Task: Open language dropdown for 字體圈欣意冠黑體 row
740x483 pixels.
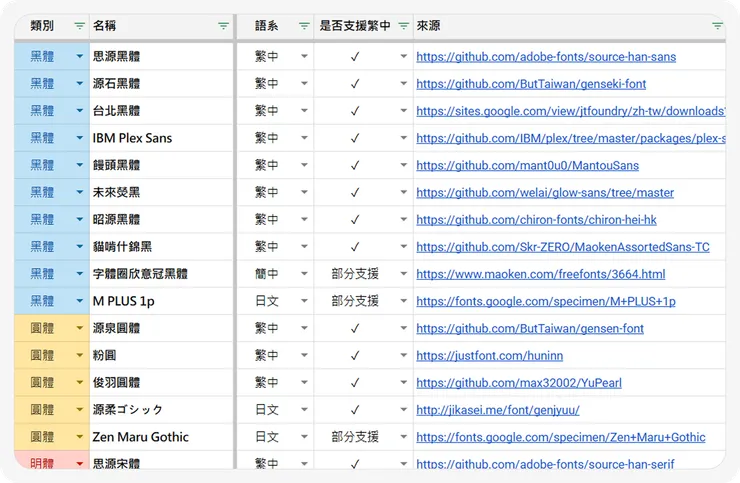Action: pos(304,274)
